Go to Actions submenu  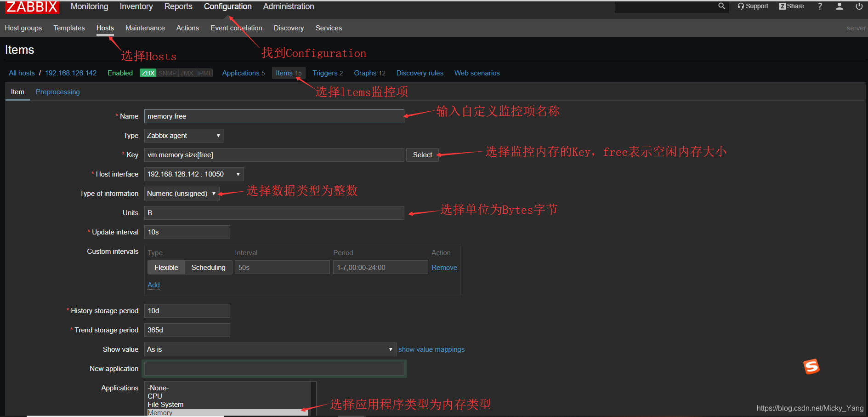(187, 28)
